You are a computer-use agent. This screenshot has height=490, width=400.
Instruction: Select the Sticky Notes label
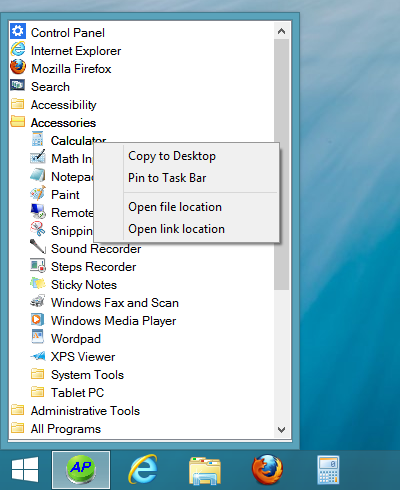(84, 285)
